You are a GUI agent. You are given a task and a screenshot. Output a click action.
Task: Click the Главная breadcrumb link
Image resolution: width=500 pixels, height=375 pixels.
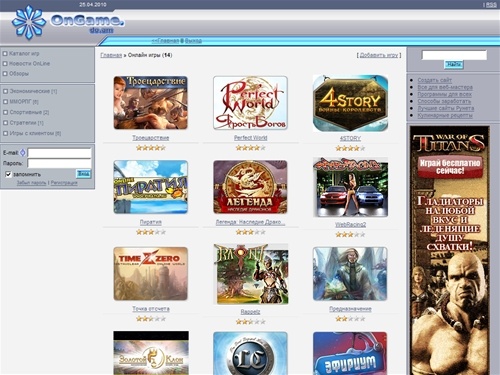(x=111, y=55)
